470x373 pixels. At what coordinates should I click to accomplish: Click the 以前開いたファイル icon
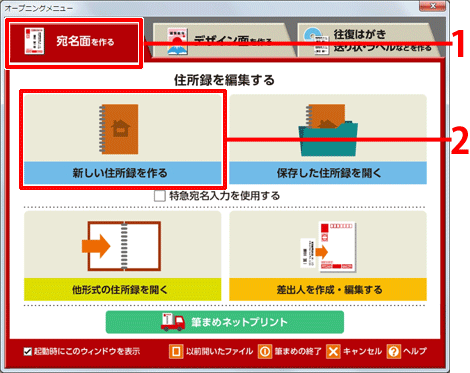pos(176,351)
